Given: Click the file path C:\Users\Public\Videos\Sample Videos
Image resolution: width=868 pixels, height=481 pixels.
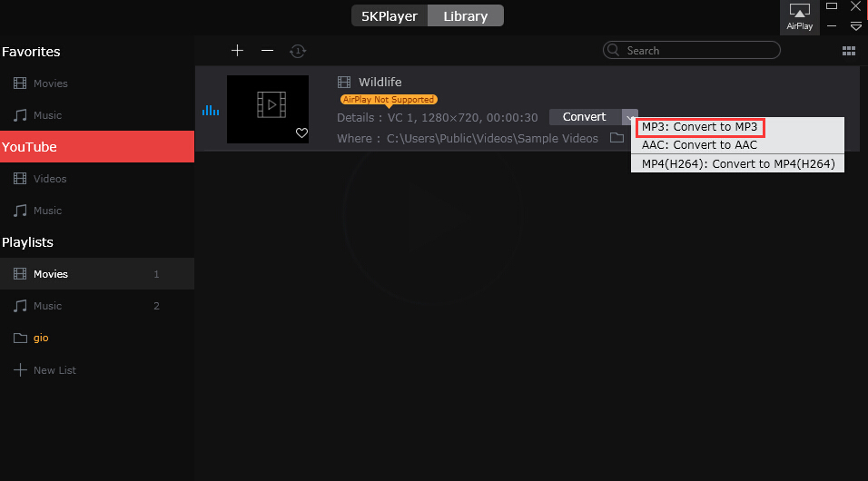Looking at the screenshot, I should (x=492, y=138).
